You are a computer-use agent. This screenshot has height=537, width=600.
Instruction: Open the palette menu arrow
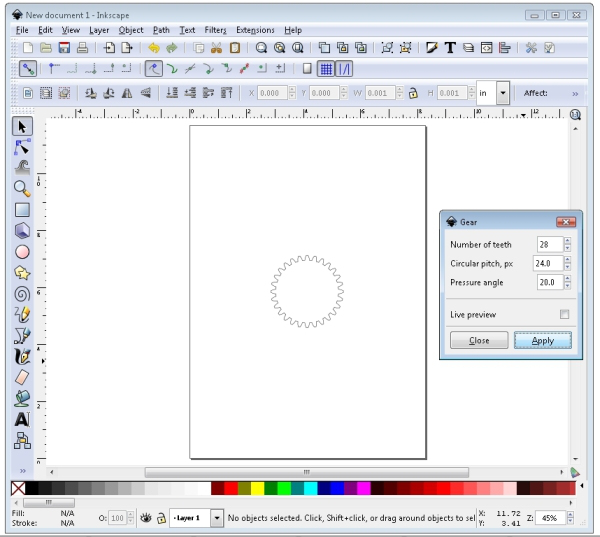click(x=582, y=486)
